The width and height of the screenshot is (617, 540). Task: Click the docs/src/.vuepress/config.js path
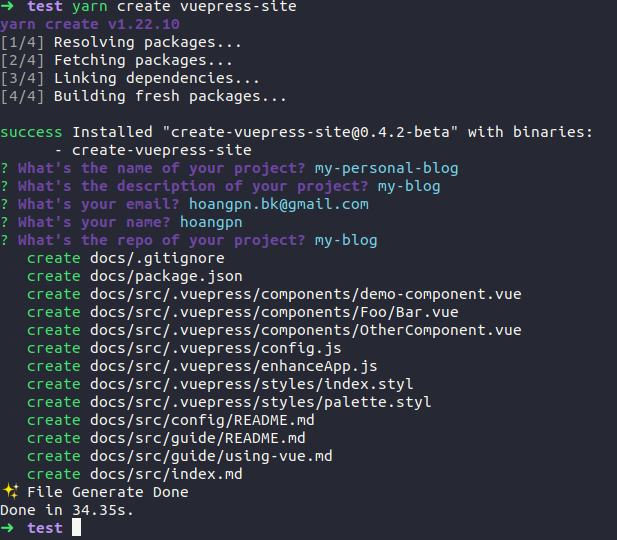[215, 348]
